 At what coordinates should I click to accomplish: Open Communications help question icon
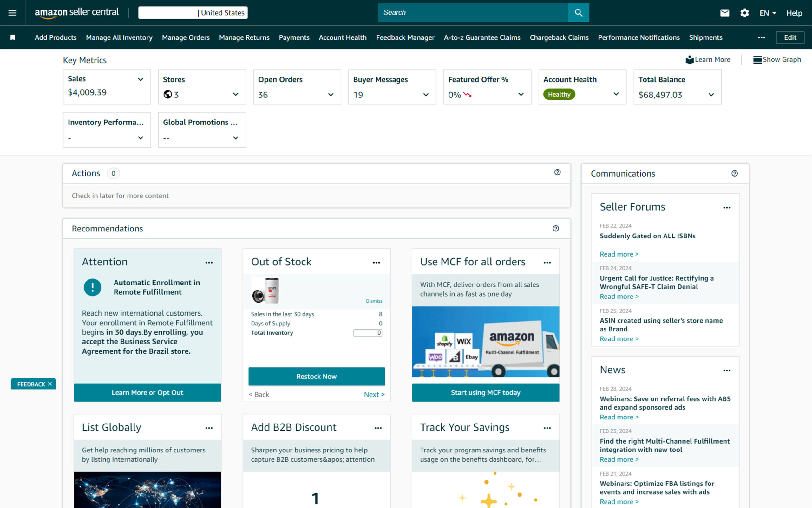tap(735, 173)
